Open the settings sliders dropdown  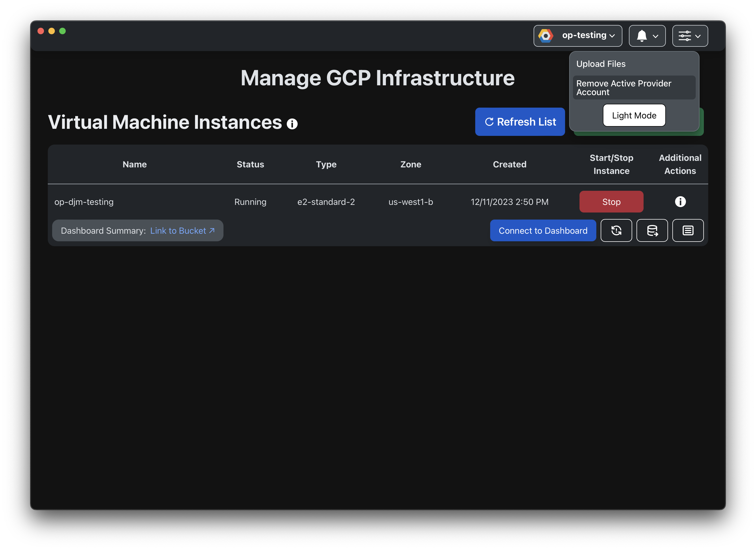tap(690, 36)
